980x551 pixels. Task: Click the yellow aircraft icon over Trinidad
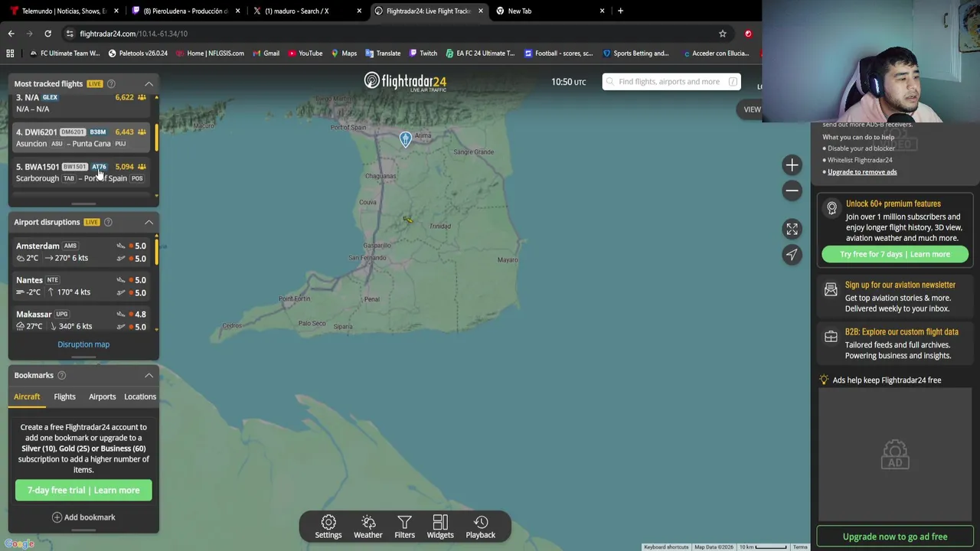[x=408, y=220]
